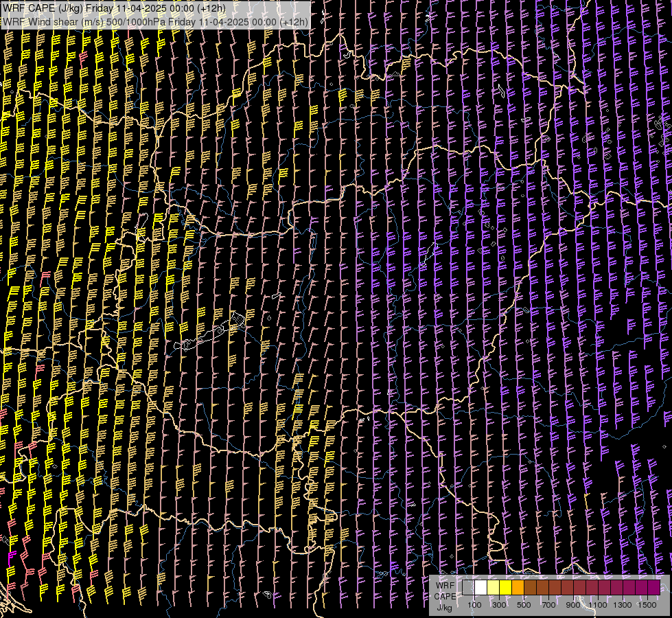Screen dimensions: 672x618
Task: Pick the bright yellow swatch at 300
Action: [x=506, y=587]
